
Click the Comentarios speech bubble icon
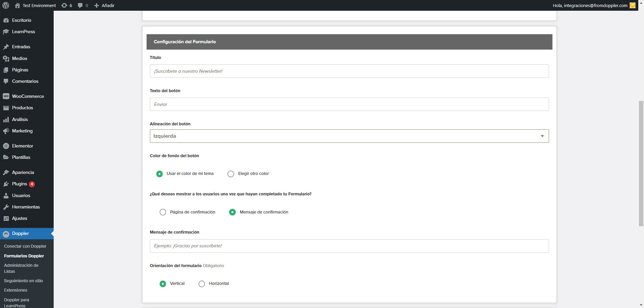tap(6, 81)
